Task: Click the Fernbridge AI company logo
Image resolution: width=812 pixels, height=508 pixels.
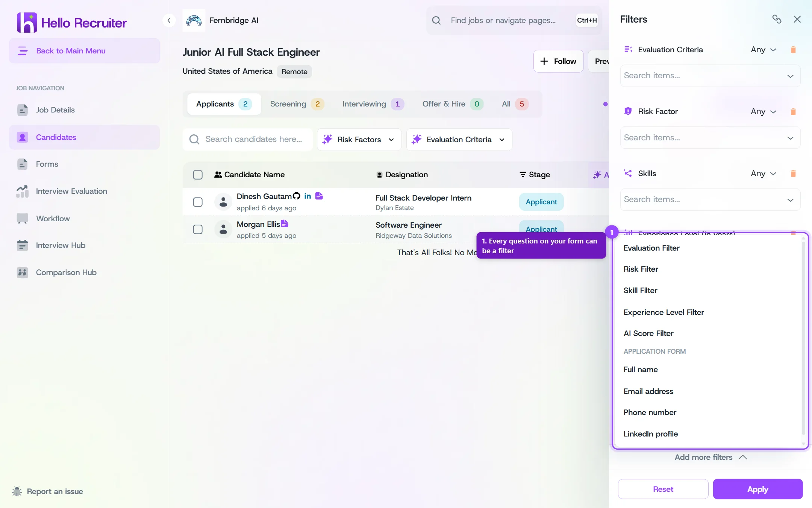Action: tap(194, 20)
